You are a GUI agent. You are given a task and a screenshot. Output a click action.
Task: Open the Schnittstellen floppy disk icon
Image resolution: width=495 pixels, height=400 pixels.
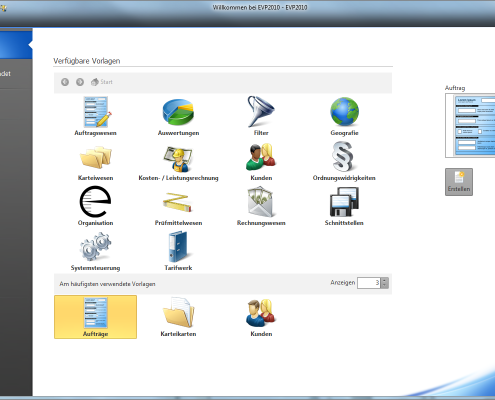(x=344, y=206)
